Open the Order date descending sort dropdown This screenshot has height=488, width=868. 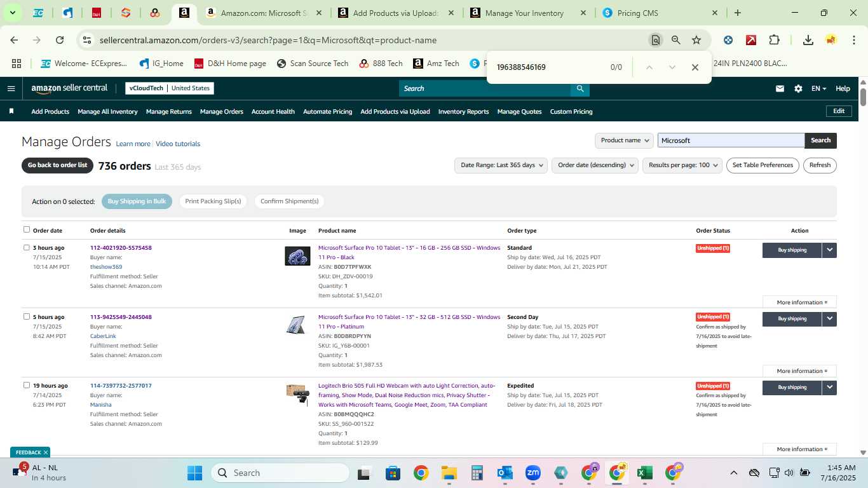click(x=595, y=165)
